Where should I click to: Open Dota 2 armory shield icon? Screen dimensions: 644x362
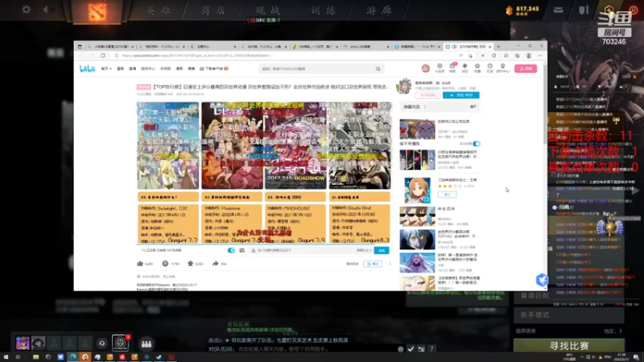[x=584, y=10]
